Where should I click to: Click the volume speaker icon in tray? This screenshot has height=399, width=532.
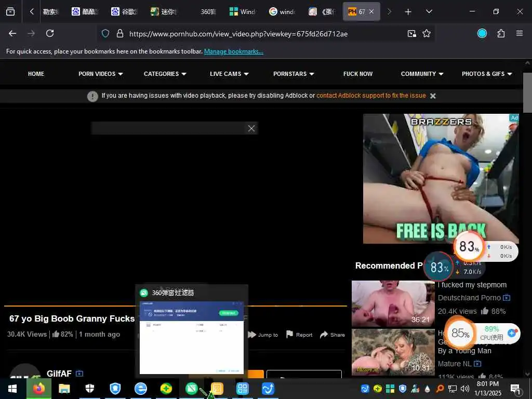pos(465,389)
